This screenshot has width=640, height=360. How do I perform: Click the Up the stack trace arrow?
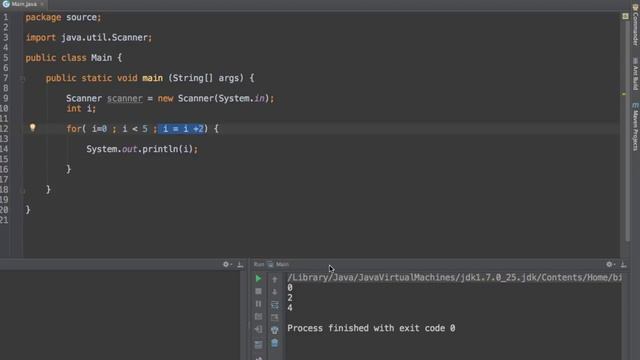275,280
